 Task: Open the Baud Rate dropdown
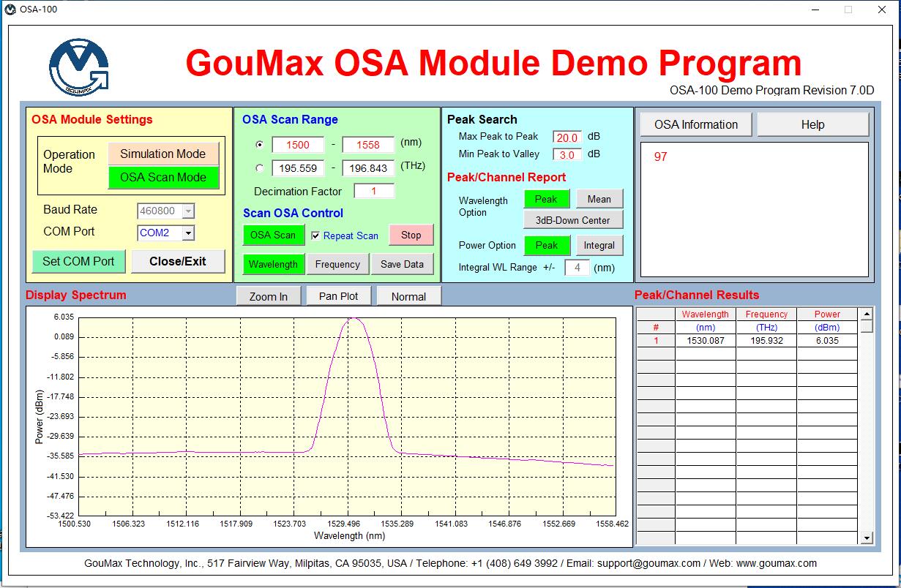point(187,211)
